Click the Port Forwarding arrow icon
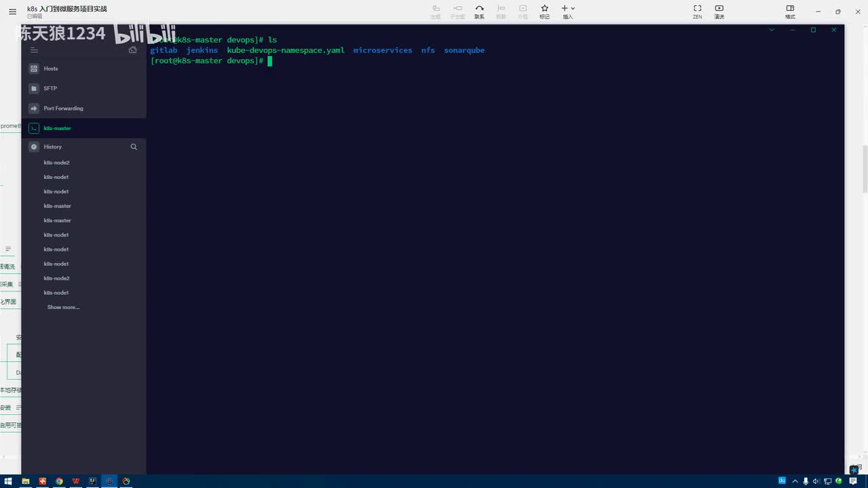This screenshot has width=868, height=488. 34,108
